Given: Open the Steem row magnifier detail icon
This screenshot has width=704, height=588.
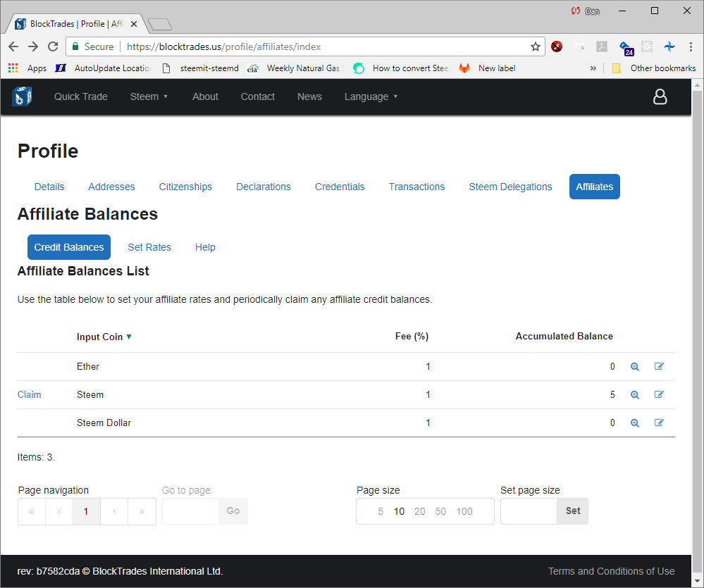Looking at the screenshot, I should point(635,394).
